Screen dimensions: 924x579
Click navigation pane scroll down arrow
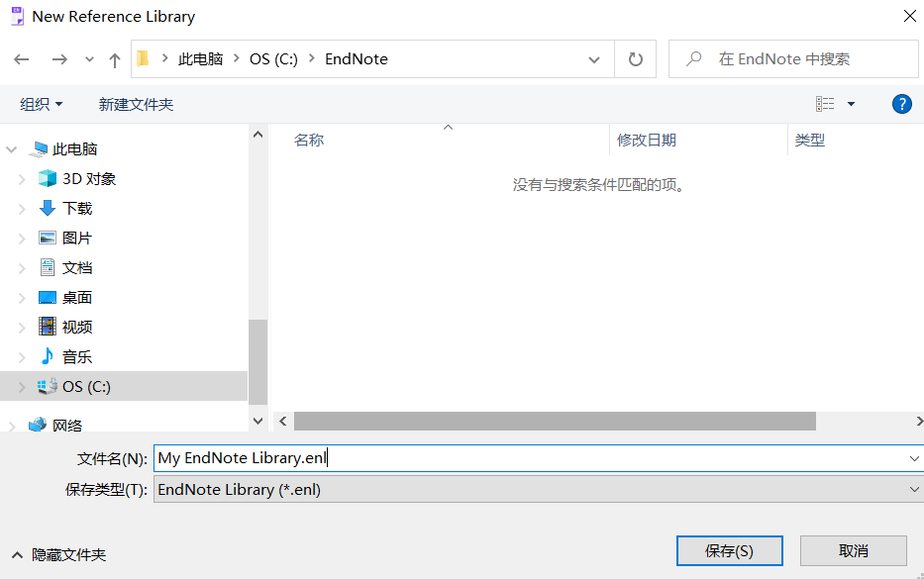[x=257, y=421]
